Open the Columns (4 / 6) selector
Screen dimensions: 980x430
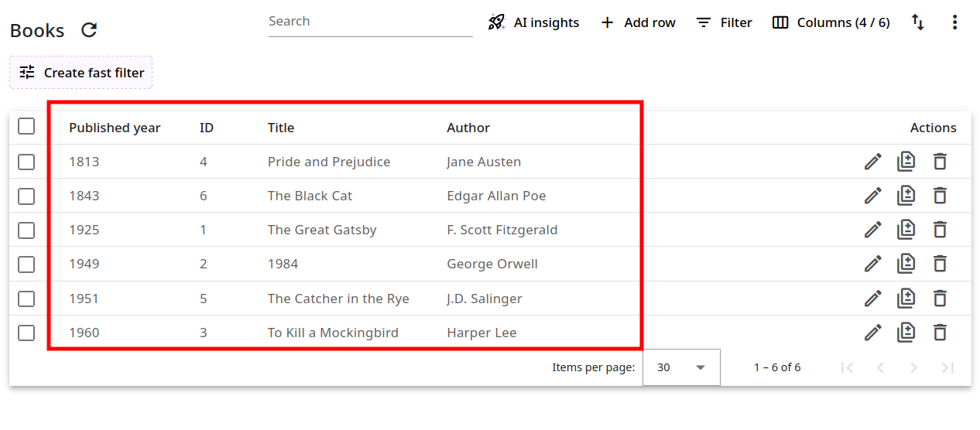point(831,22)
